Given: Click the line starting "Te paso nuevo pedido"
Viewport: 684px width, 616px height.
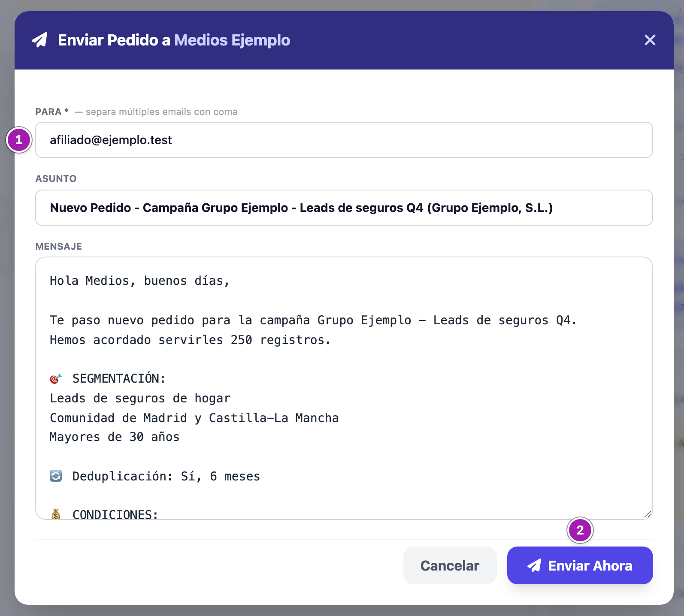Looking at the screenshot, I should 313,320.
